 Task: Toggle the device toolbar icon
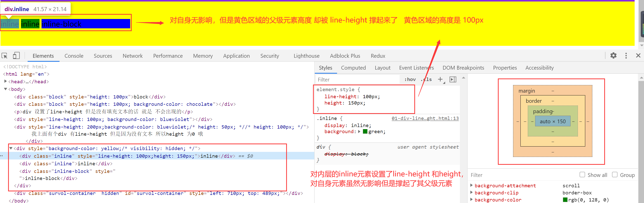[x=16, y=56]
